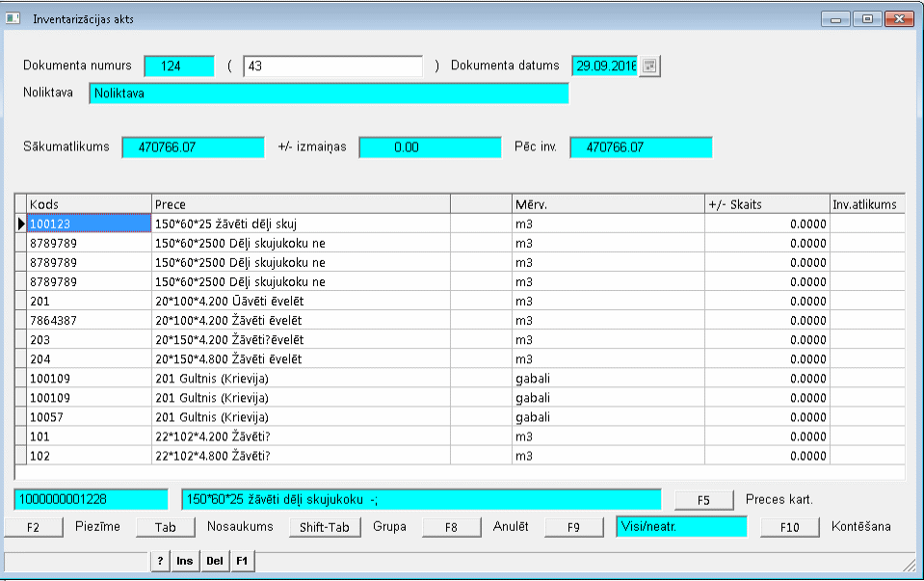The width and height of the screenshot is (924, 581).
Task: Open the calendar picker beside document date
Action: (649, 66)
